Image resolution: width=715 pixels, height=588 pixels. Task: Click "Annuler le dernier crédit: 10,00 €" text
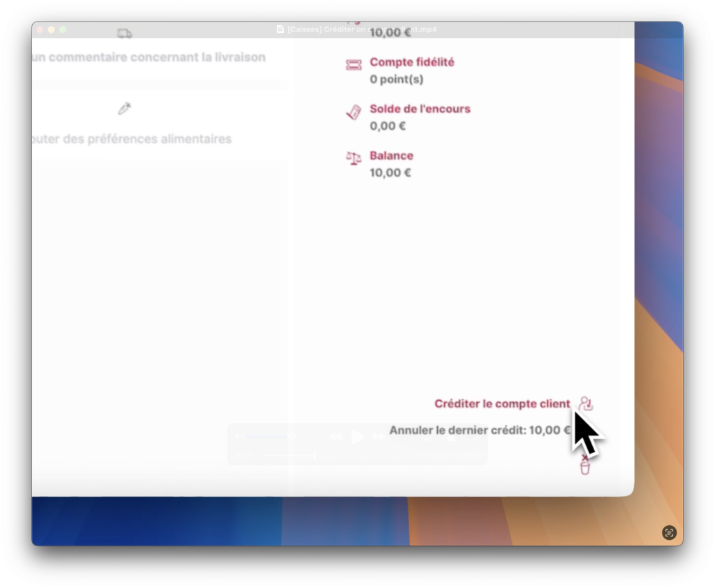pyautogui.click(x=480, y=430)
